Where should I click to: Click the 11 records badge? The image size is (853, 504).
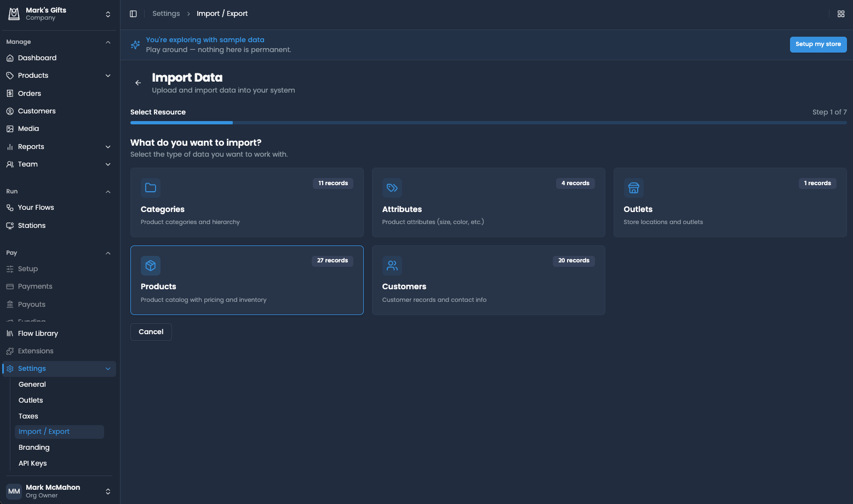(333, 184)
